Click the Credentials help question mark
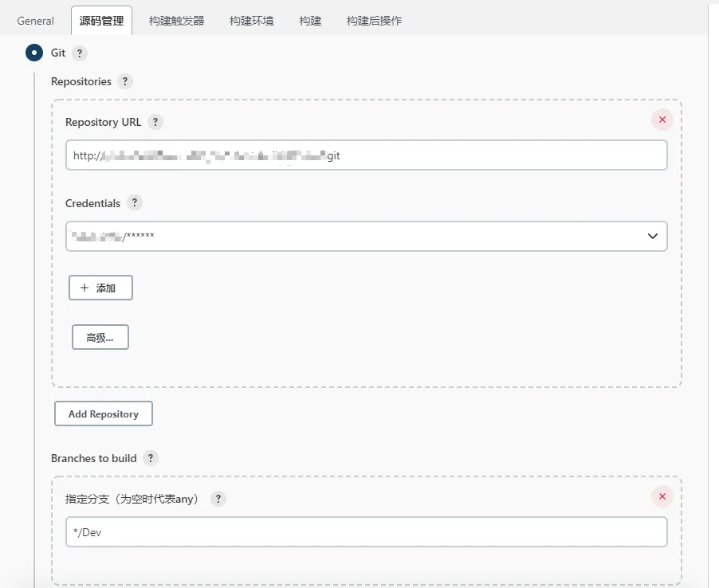This screenshot has width=719, height=588. tap(135, 202)
